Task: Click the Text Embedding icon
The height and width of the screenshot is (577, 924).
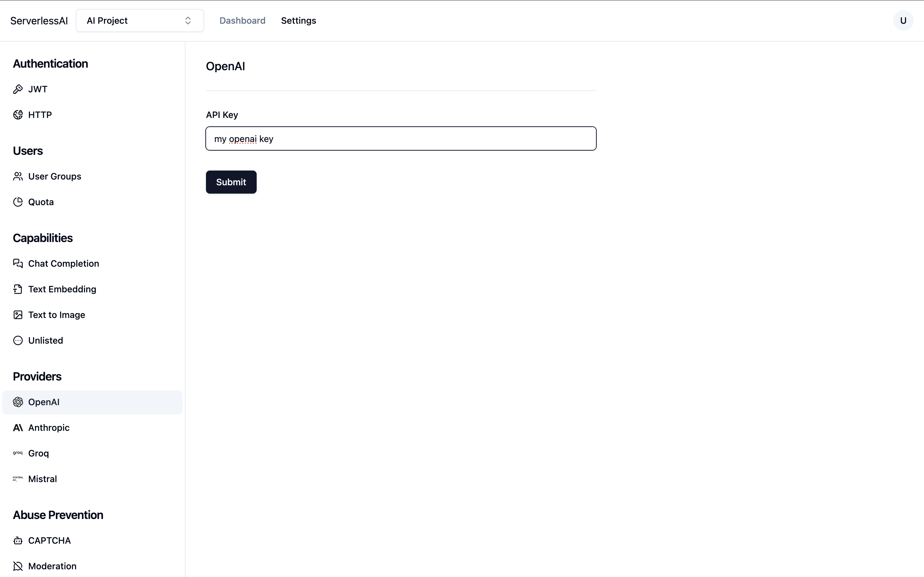Action: click(18, 289)
